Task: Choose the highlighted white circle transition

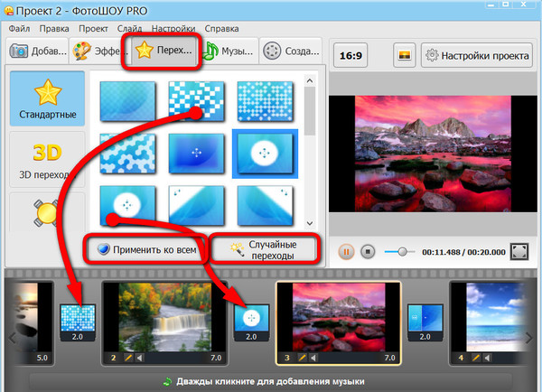Action: [x=265, y=154]
